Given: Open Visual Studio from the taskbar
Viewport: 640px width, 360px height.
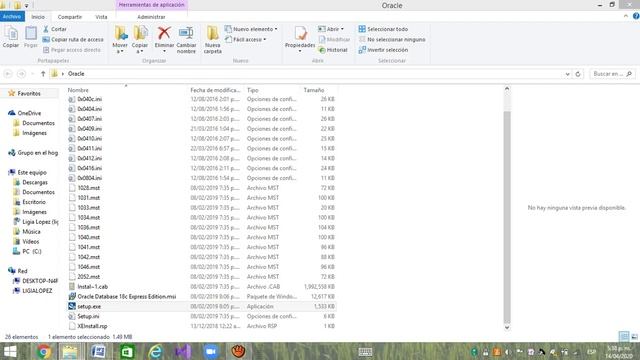Looking at the screenshot, I should (183, 351).
